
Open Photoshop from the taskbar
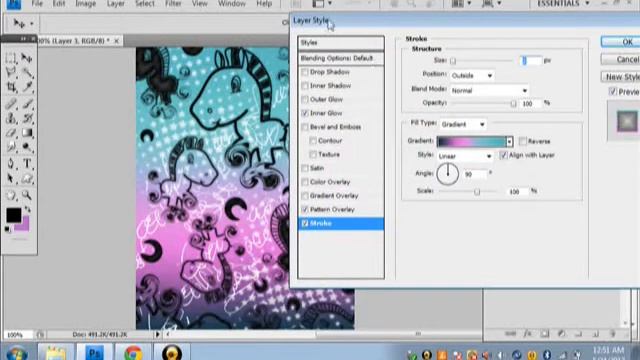(94, 353)
